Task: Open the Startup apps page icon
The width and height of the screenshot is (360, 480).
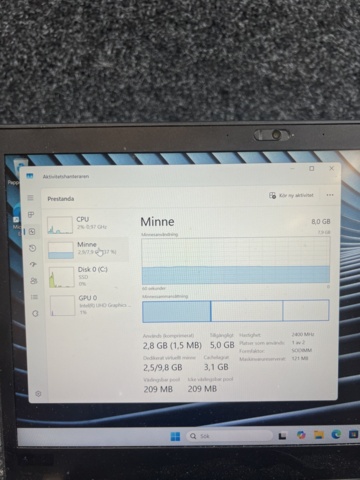Action: pyautogui.click(x=33, y=265)
